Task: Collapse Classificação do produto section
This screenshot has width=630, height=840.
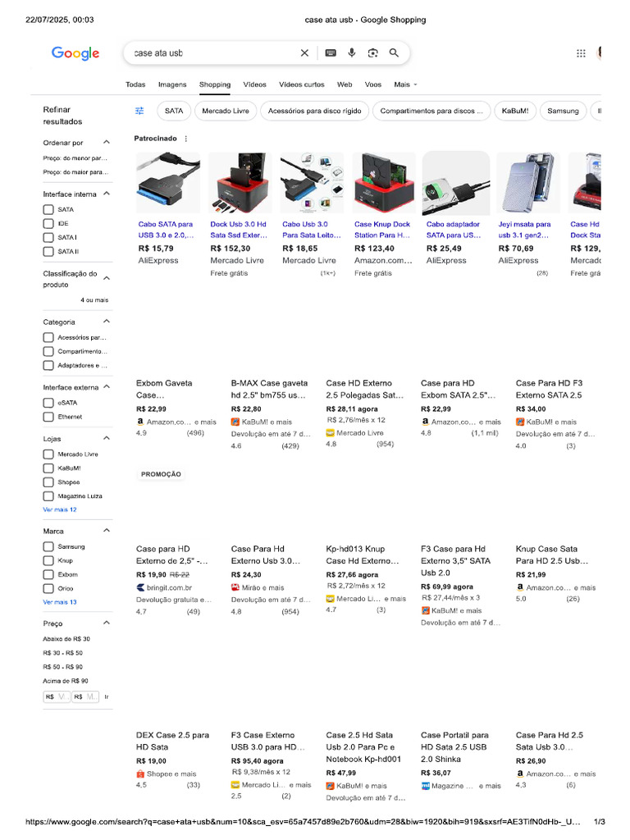Action: 107,279
